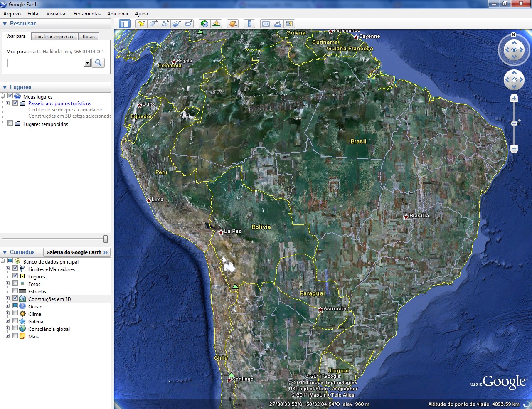This screenshot has height=409, width=532.
Task: Select the Add Placemark tool
Action: [141, 24]
